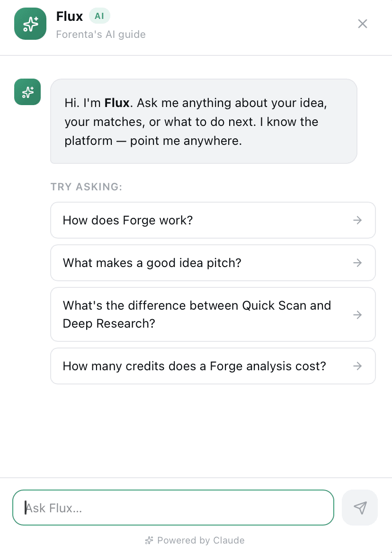The height and width of the screenshot is (553, 392).
Task: Click the arrow beside the credits question
Action: click(358, 366)
